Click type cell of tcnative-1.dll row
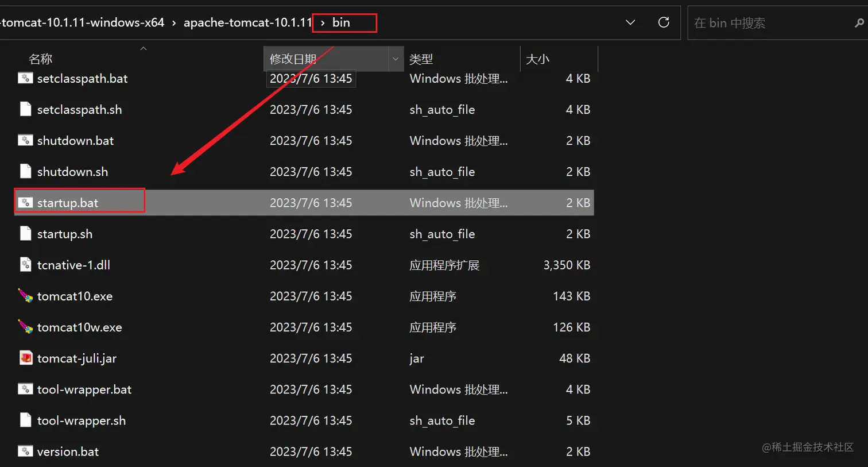Viewport: 868px width, 467px height. point(444,265)
